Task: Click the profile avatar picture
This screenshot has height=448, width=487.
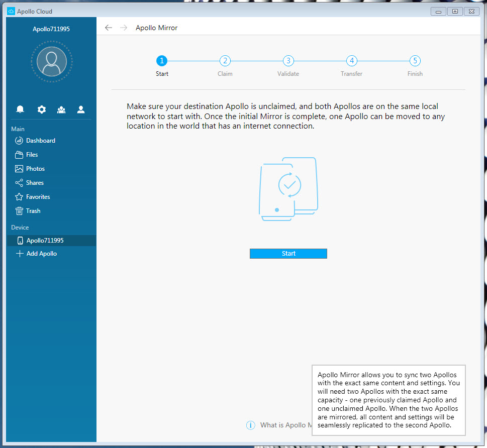Action: pyautogui.click(x=52, y=61)
